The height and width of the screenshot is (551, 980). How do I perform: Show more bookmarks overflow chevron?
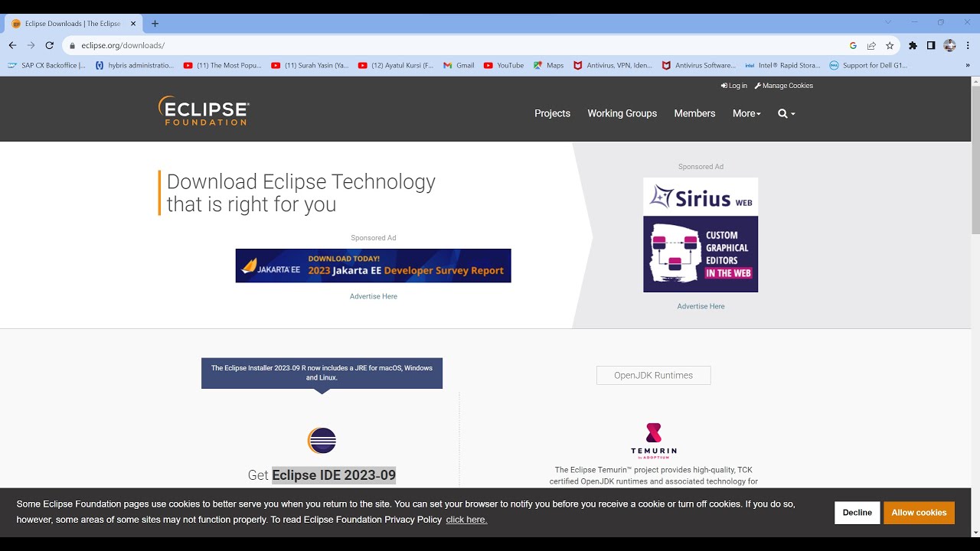968,66
